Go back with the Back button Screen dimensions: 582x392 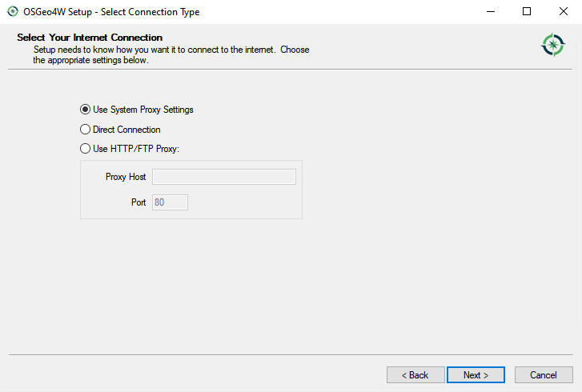(x=415, y=375)
